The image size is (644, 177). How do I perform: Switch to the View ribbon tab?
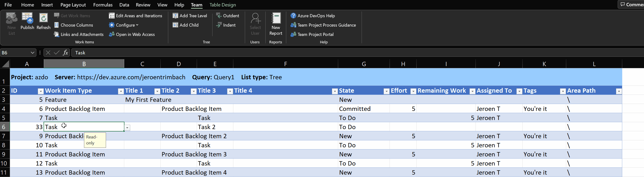tap(162, 5)
